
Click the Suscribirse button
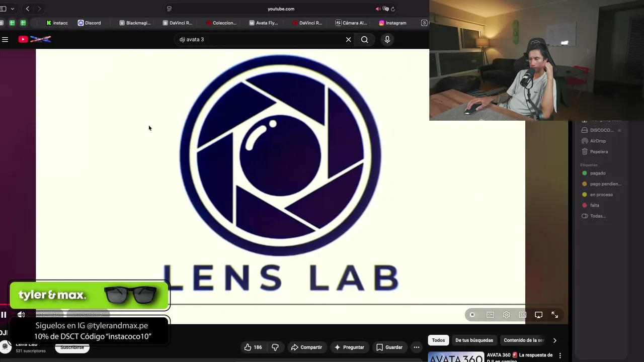tap(72, 347)
